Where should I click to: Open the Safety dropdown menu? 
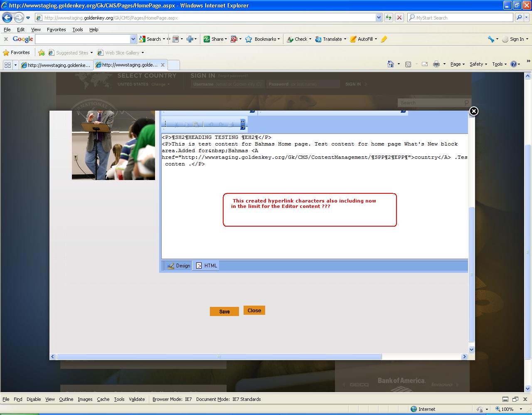(x=478, y=64)
